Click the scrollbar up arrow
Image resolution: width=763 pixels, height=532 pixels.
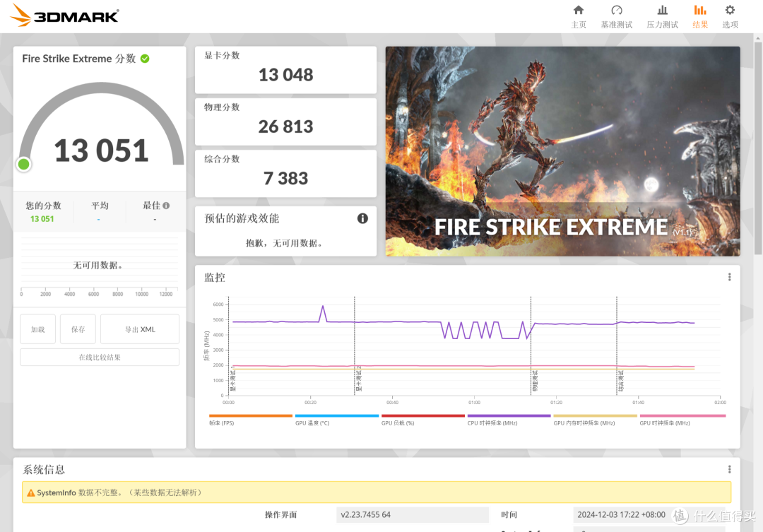click(x=757, y=37)
